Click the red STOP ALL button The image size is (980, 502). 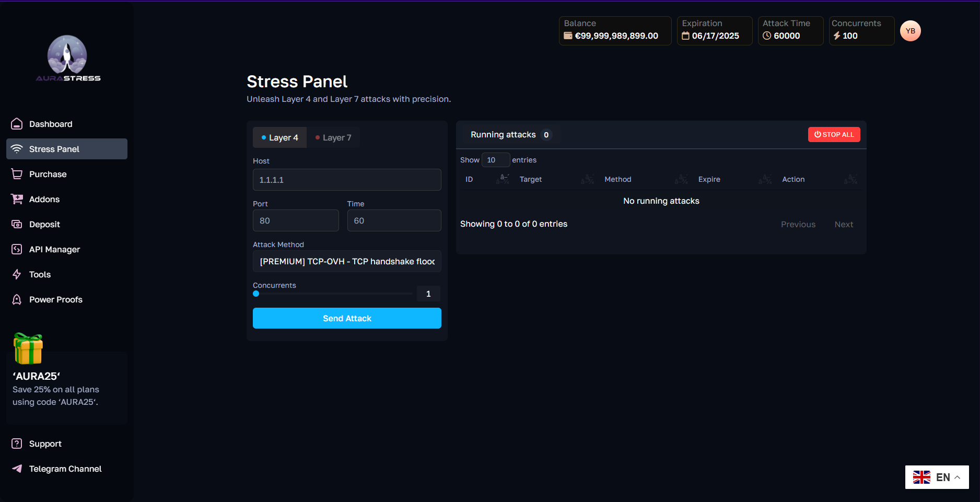[834, 134]
